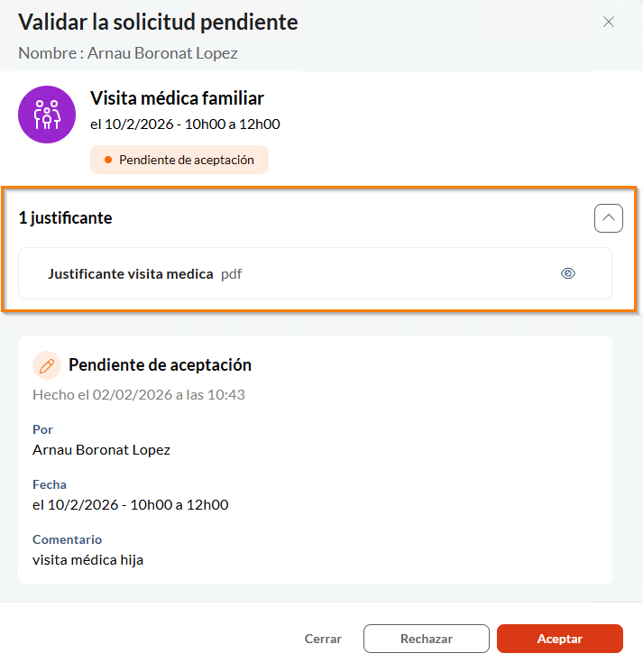The width and height of the screenshot is (643, 672).
Task: Click Arnau Boronat Lopez under Por
Action: point(101,449)
